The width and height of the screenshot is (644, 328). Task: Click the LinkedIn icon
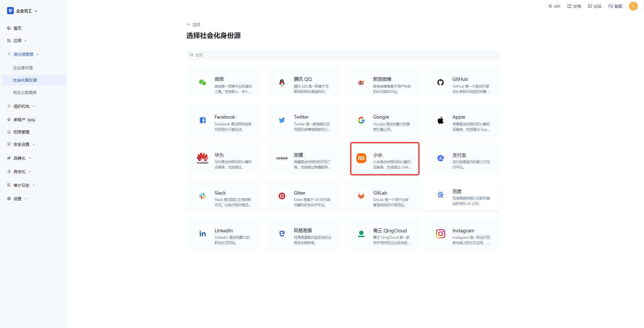click(202, 234)
